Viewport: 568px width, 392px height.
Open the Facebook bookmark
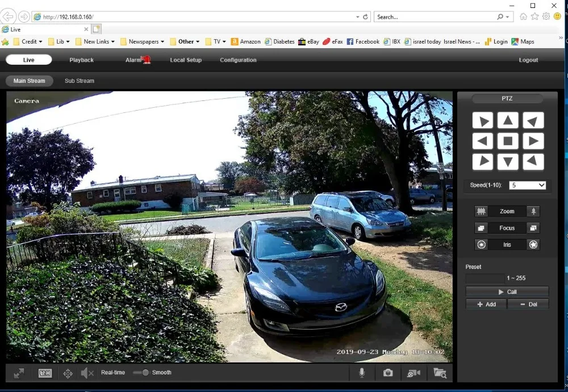tap(363, 41)
